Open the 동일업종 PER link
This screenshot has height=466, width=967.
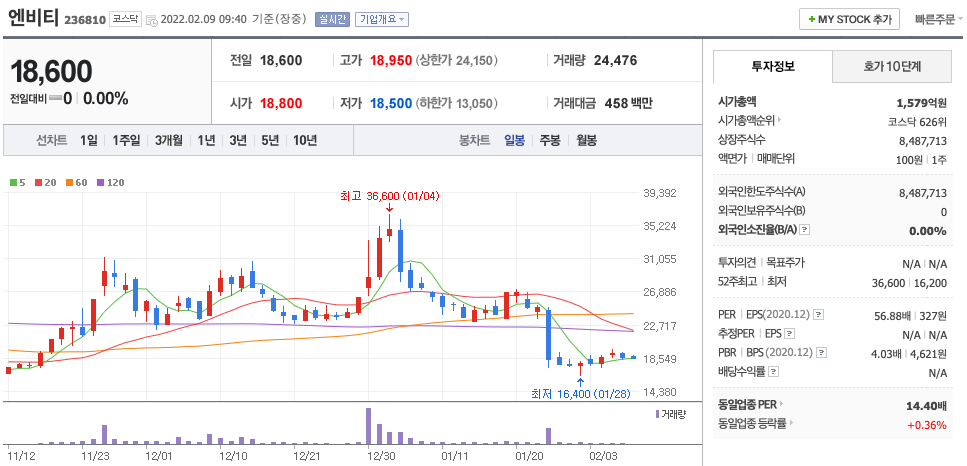pyautogui.click(x=747, y=405)
